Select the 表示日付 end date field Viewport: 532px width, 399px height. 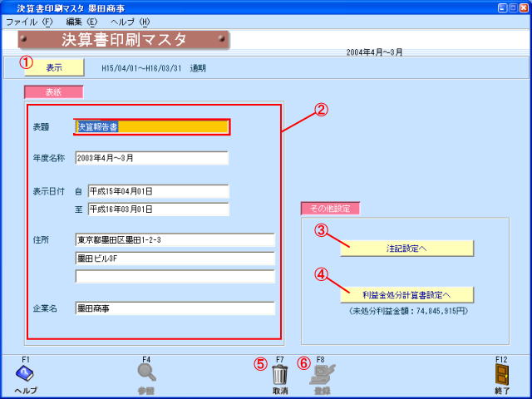[x=157, y=209]
